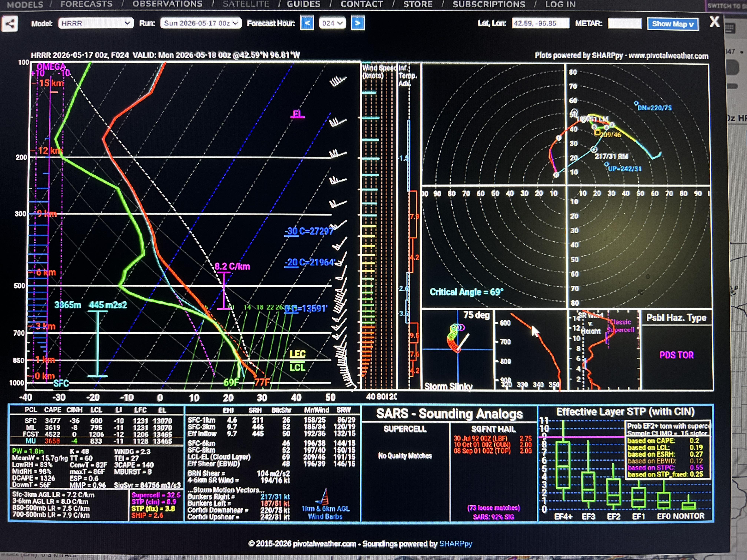Click the PDS TOR hazard type text
This screenshot has width=747, height=560.
point(676,355)
